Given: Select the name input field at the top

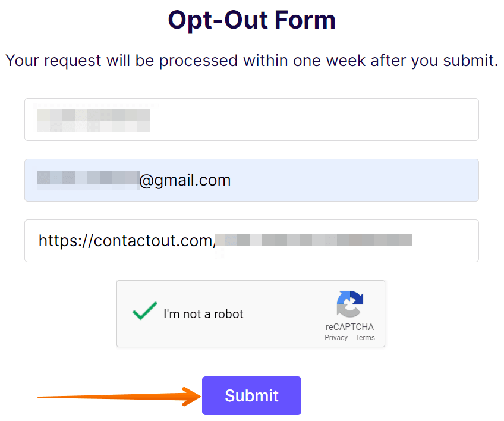Looking at the screenshot, I should (x=251, y=120).
